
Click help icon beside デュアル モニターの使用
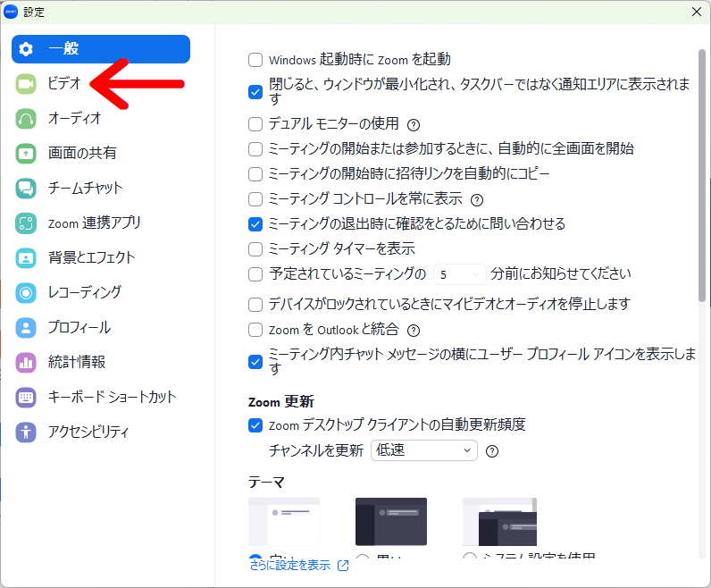coord(414,125)
